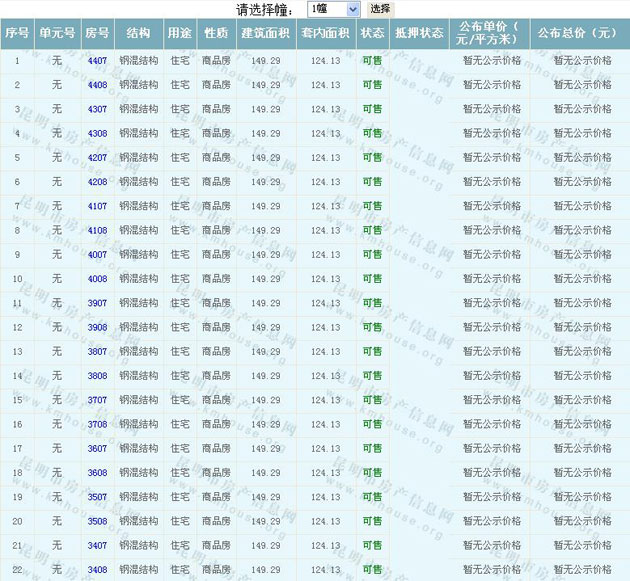Viewport: 630px width, 581px height.
Task: View room 4208 link
Action: 97,182
